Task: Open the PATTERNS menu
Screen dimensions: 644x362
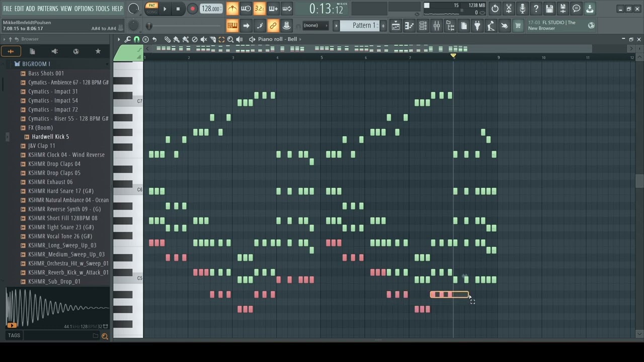Action: click(48, 9)
